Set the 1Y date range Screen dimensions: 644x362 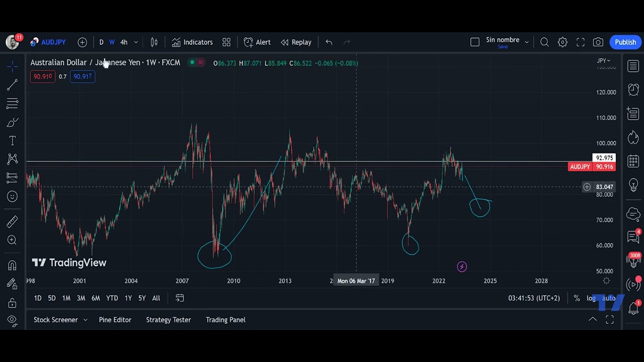[x=128, y=298]
